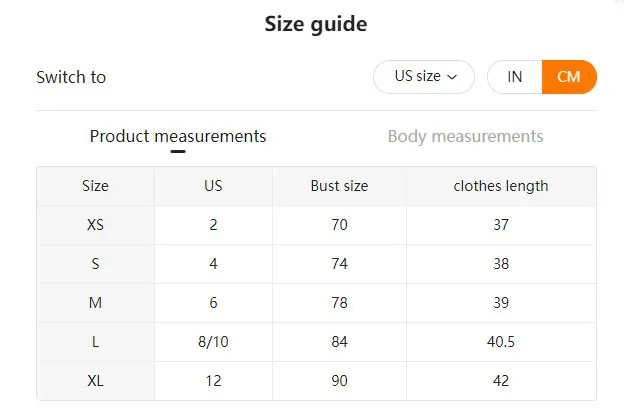Viewport: 639px width, 415px height.
Task: Click the chevron arrow beside US size
Action: [452, 77]
